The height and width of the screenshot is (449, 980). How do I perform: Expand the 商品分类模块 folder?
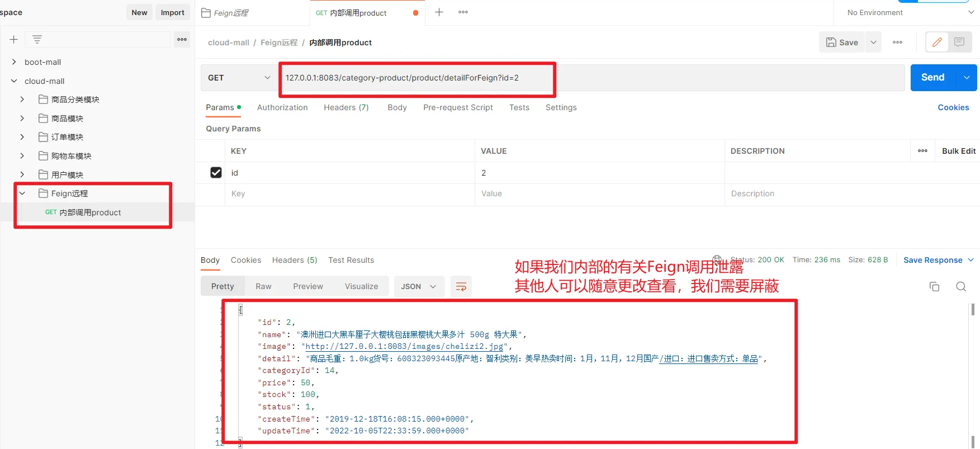[22, 100]
